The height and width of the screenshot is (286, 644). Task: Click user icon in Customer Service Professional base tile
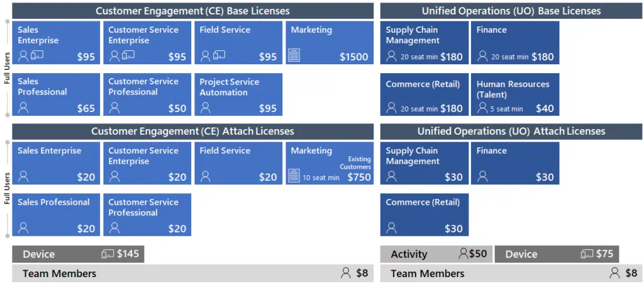(x=114, y=108)
